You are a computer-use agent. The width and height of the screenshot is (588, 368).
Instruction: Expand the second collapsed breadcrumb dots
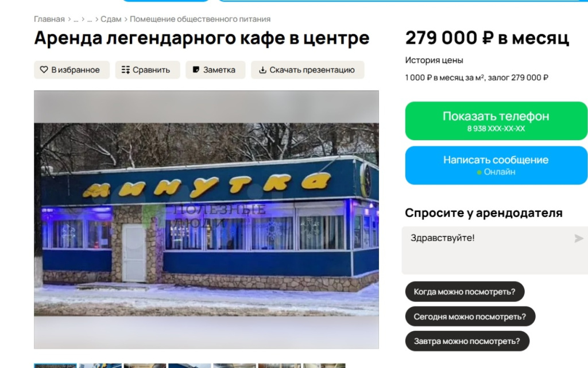(90, 19)
